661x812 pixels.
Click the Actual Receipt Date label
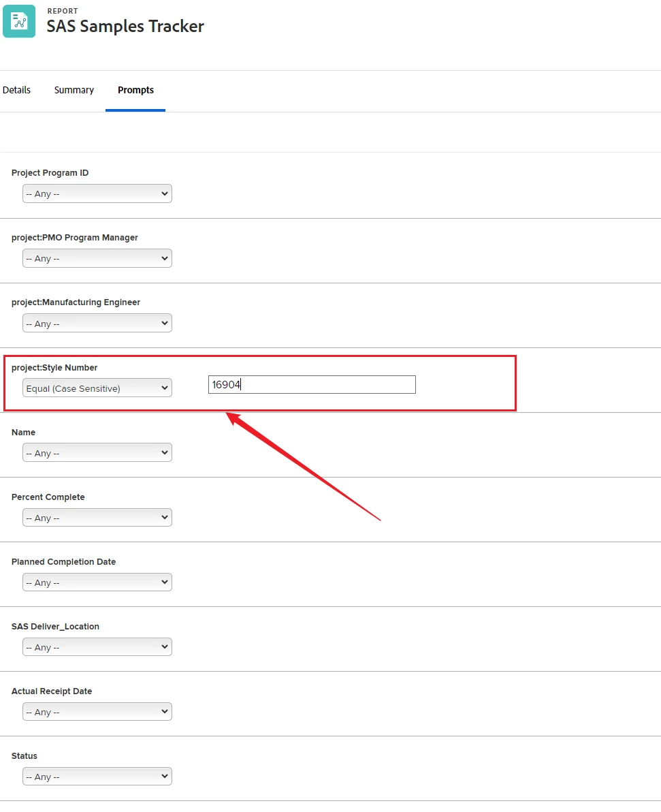pos(52,691)
